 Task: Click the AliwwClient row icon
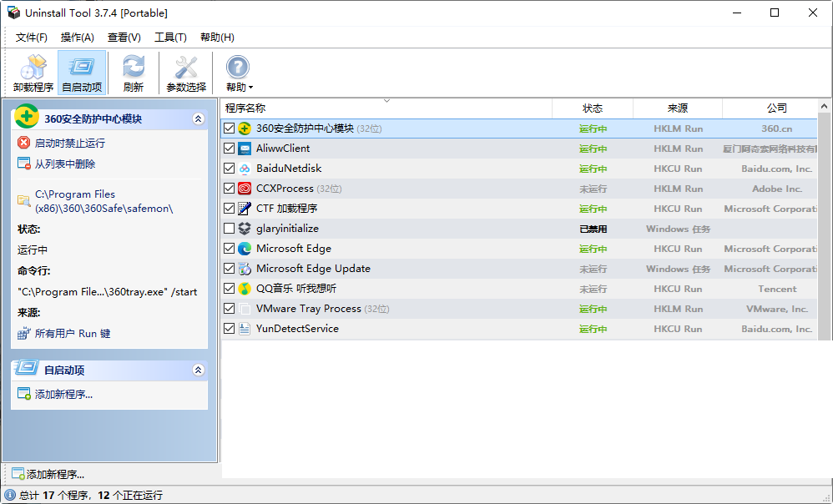245,149
